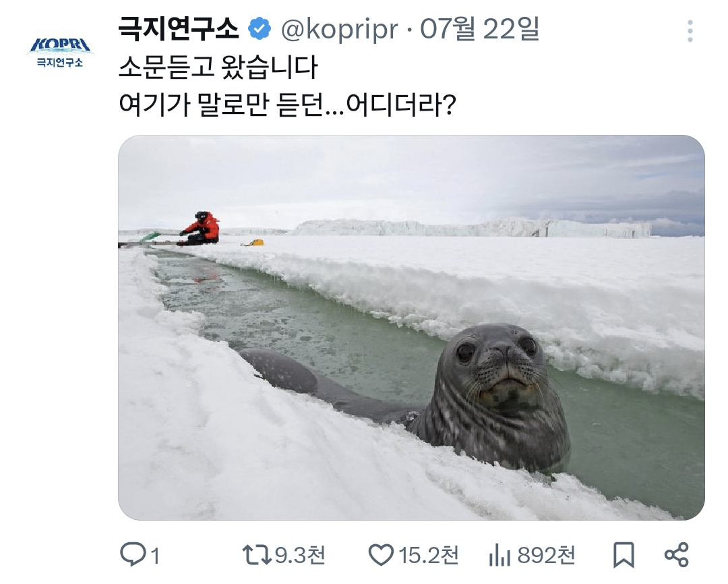Image resolution: width=728 pixels, height=584 pixels.
Task: Click the red-jacketed person in the photo
Action: [x=203, y=227]
